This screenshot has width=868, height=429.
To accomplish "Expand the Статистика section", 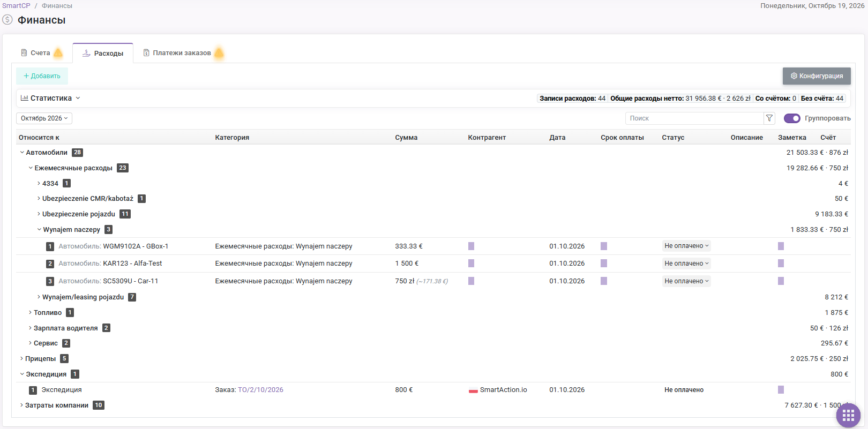I will pos(50,98).
